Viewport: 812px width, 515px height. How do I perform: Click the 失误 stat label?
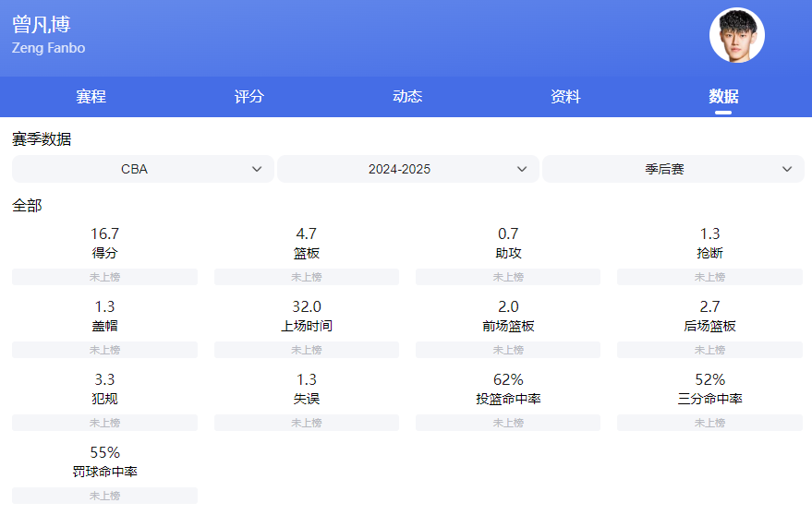(x=307, y=399)
